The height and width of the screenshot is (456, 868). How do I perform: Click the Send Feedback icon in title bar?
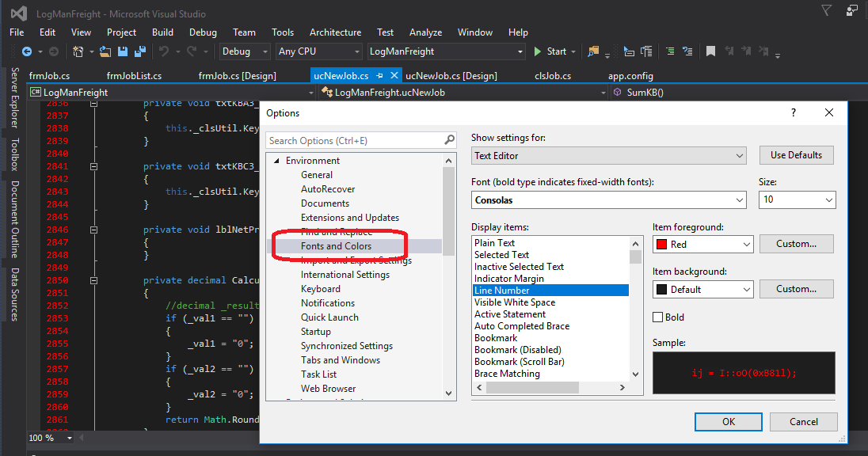pos(852,10)
